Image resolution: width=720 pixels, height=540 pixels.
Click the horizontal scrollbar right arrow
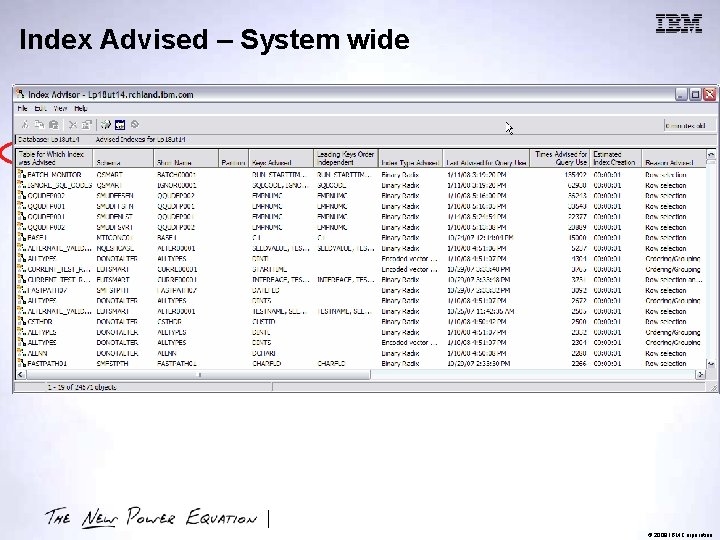700,375
